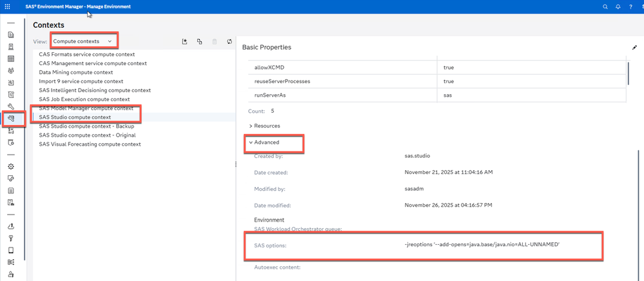Screen dimensions: 644x281
Task: Open the user-with-lock icon in sidebar
Action: click(11, 274)
